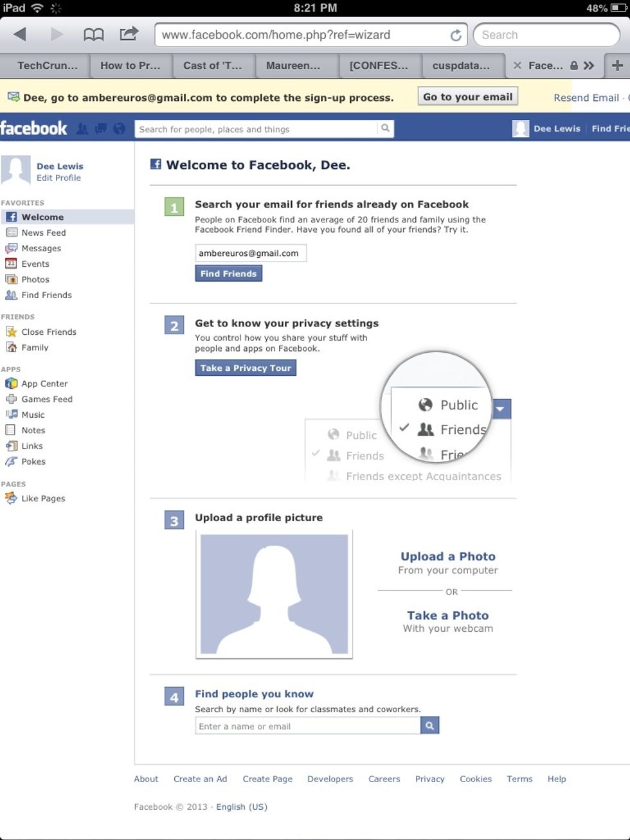Image resolution: width=630 pixels, height=840 pixels.
Task: Switch to the cuspdata... tab
Action: pos(461,66)
